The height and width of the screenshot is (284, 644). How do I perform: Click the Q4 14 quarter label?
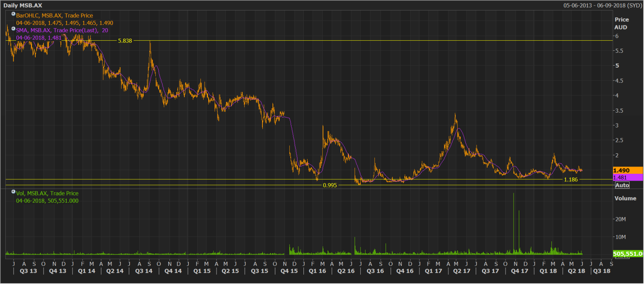point(173,271)
